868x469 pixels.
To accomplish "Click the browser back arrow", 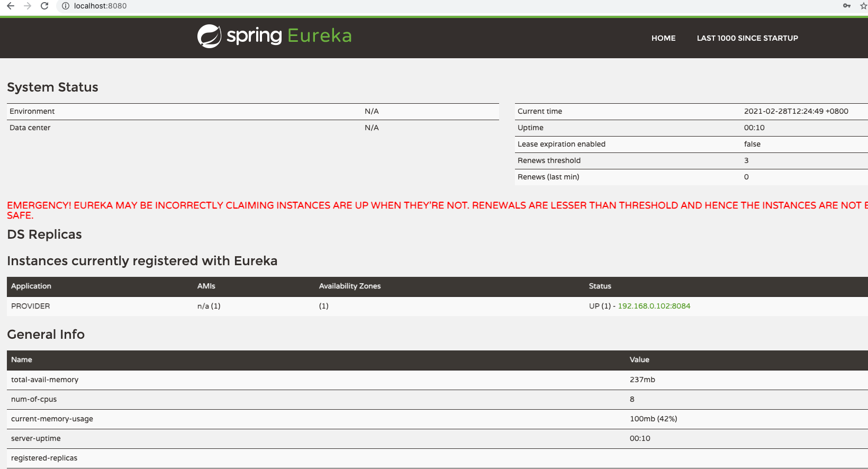I will (11, 6).
